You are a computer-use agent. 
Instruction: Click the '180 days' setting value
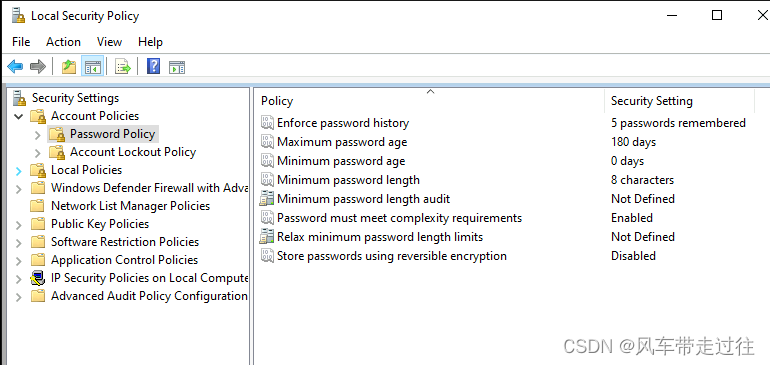point(633,142)
